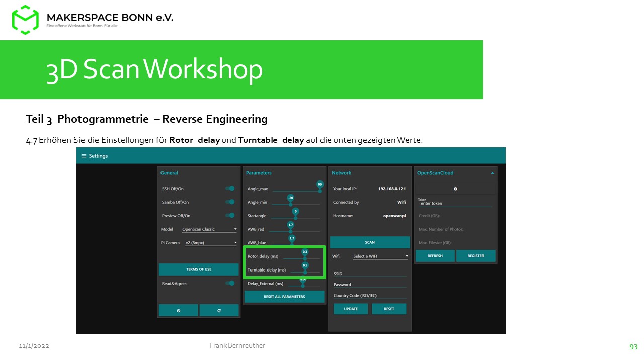Click the TERMS OF USE button
Image resolution: width=644 pixels, height=362 pixels.
199,269
